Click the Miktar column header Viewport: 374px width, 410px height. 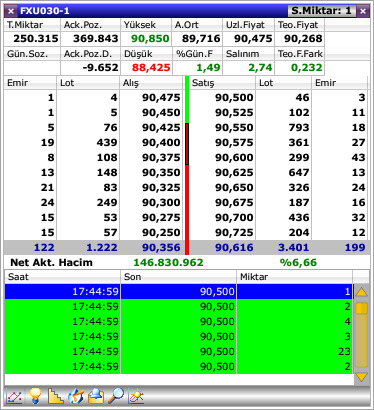(294, 277)
